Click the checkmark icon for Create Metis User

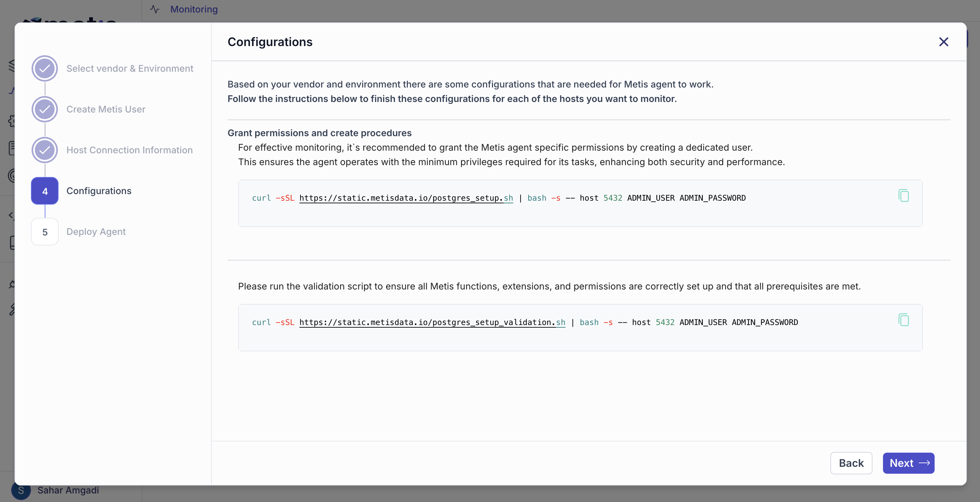(45, 109)
